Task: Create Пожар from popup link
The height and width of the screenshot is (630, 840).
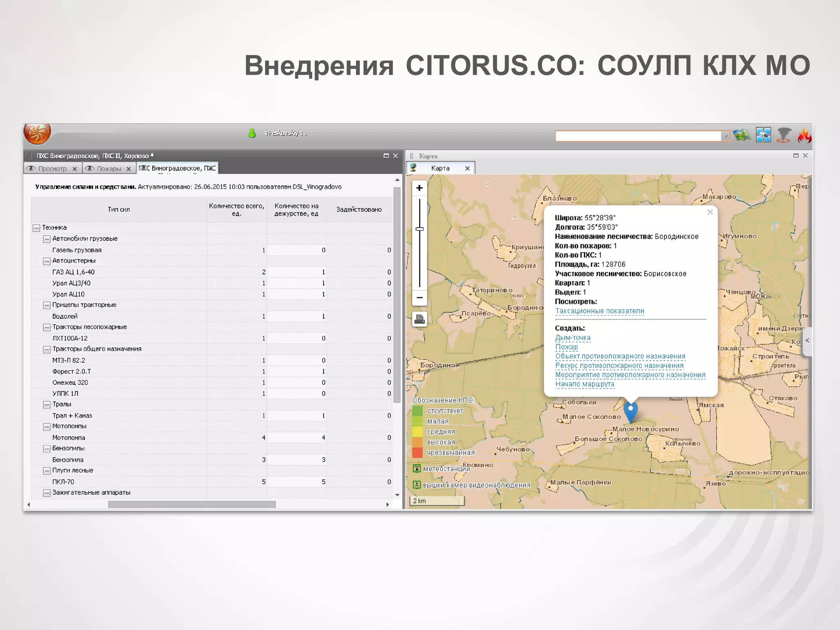Action: (566, 347)
